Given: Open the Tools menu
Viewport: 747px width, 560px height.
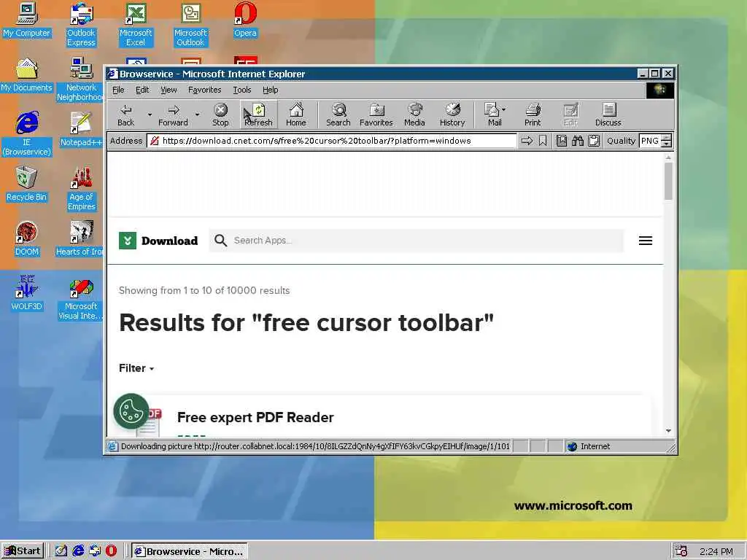Looking at the screenshot, I should click(242, 90).
